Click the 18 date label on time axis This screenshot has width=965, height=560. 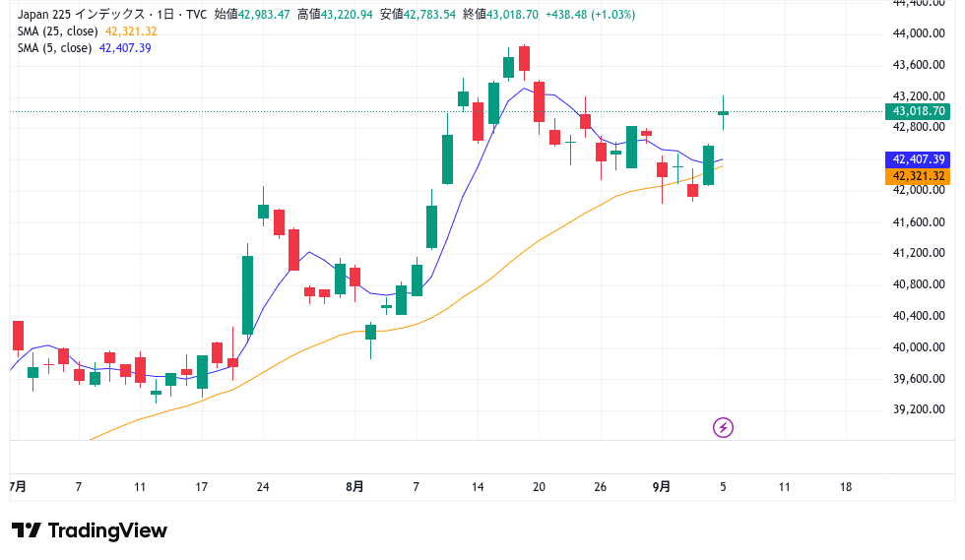(x=845, y=486)
